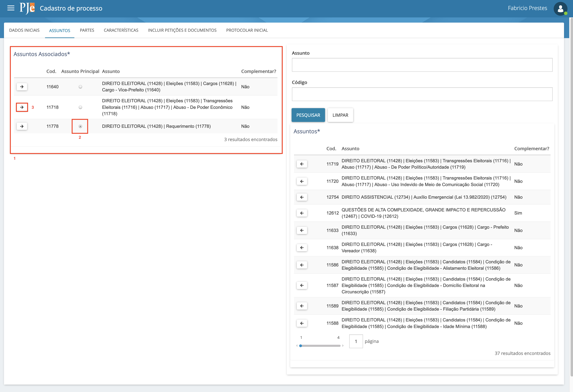Go to next page with slider right arrow
573x392 pixels.
343,346
